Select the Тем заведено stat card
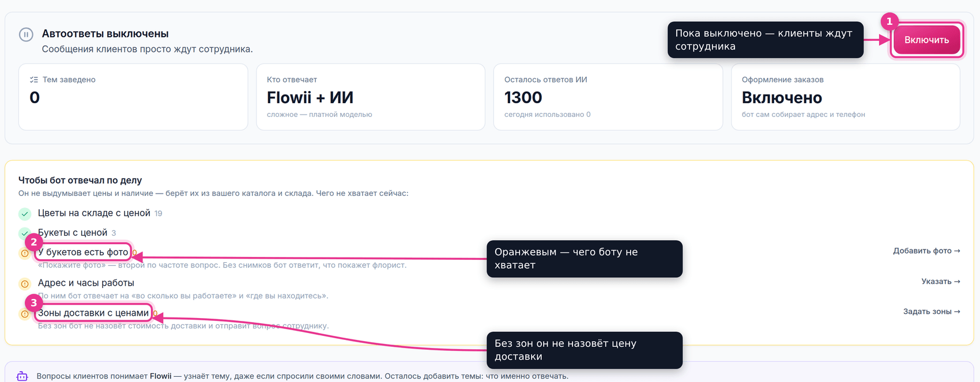Screen dimensions: 980x382 click(x=133, y=97)
